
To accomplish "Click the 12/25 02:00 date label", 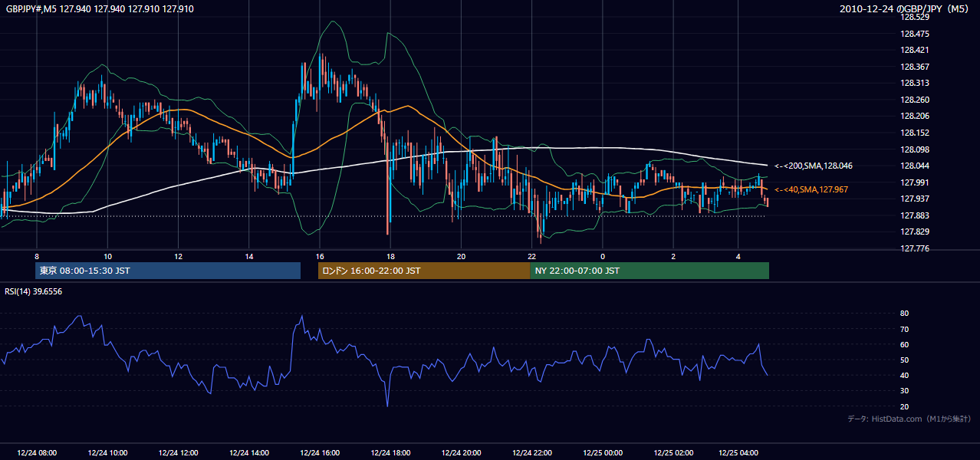I will point(673,452).
